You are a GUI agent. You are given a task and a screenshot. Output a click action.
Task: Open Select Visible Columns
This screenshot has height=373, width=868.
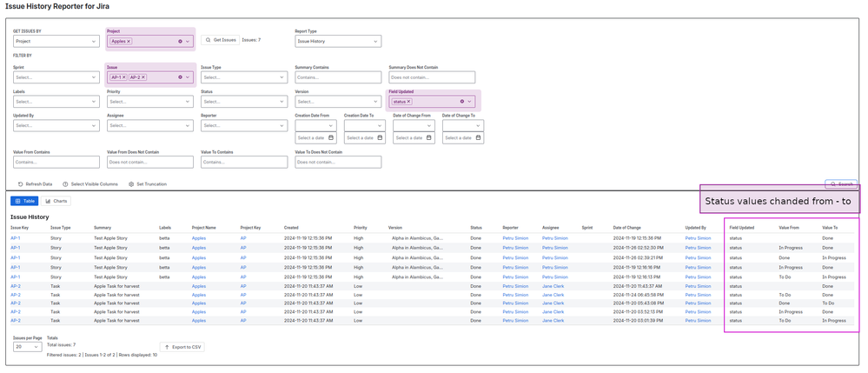[x=89, y=184]
